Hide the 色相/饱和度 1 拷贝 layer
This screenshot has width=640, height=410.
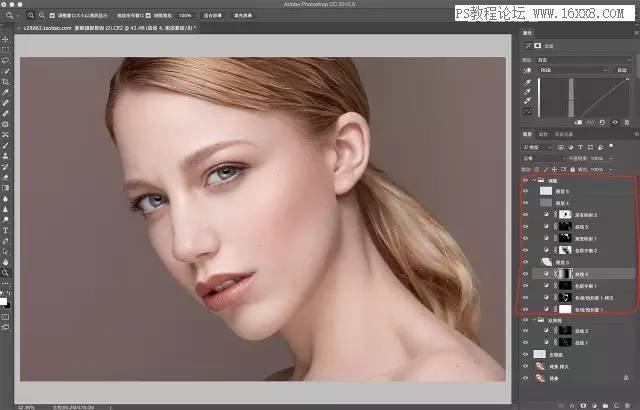[x=526, y=298]
